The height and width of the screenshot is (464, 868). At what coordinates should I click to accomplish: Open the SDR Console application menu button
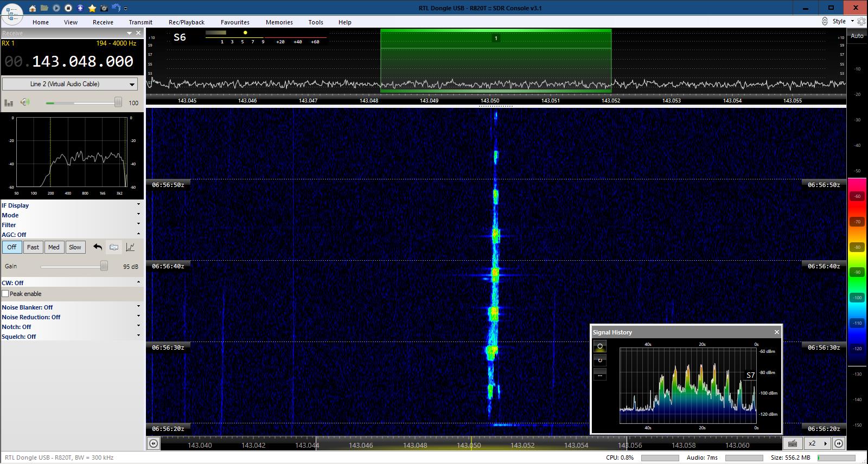click(x=12, y=13)
